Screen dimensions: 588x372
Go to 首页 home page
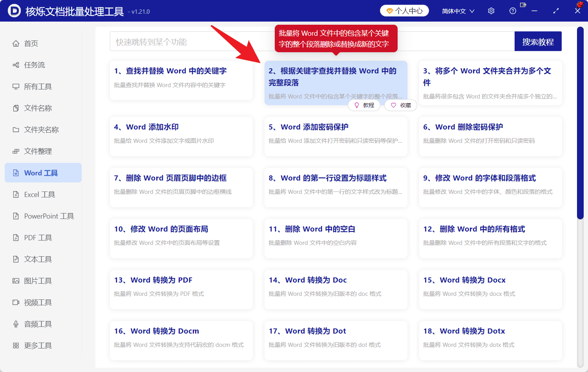click(31, 43)
